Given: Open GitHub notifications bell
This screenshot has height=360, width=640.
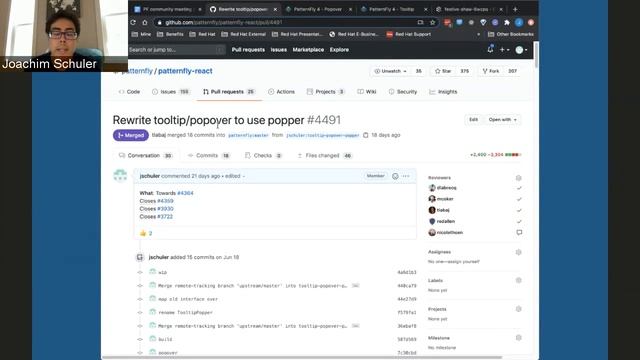Looking at the screenshot, I should click(x=490, y=49).
